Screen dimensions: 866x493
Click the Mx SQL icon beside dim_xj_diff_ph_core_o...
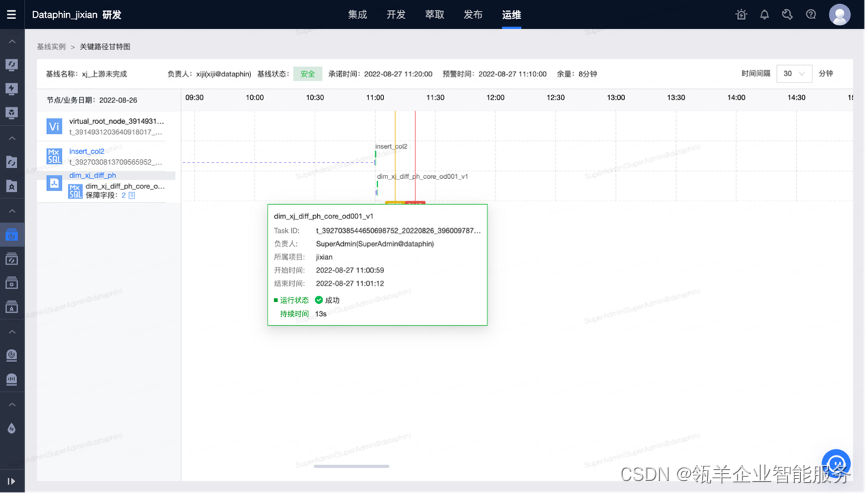75,191
